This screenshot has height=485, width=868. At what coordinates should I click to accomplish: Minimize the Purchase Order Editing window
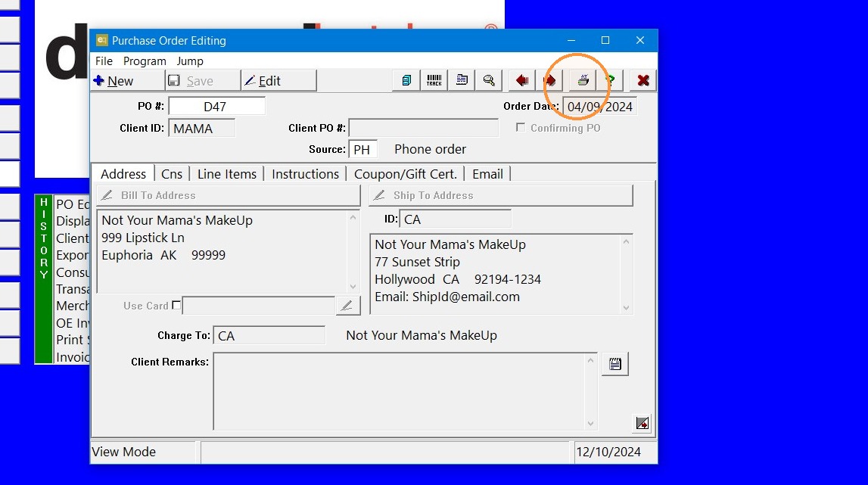(571, 40)
